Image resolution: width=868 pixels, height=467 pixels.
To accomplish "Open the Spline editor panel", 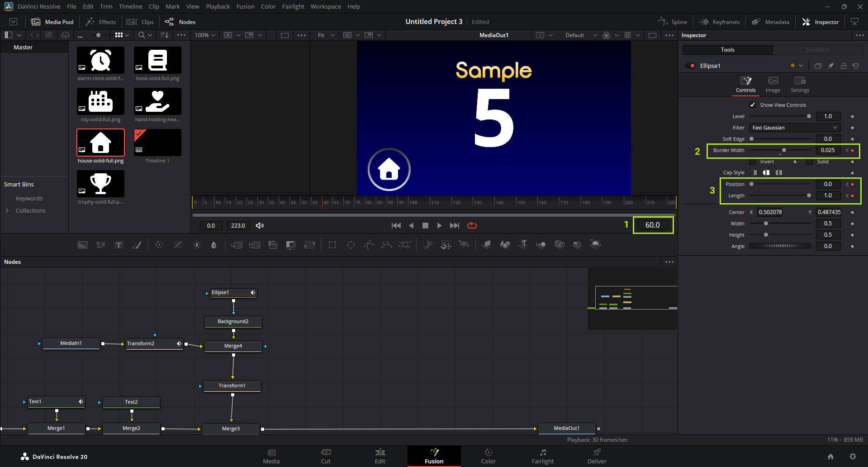I will pos(673,22).
